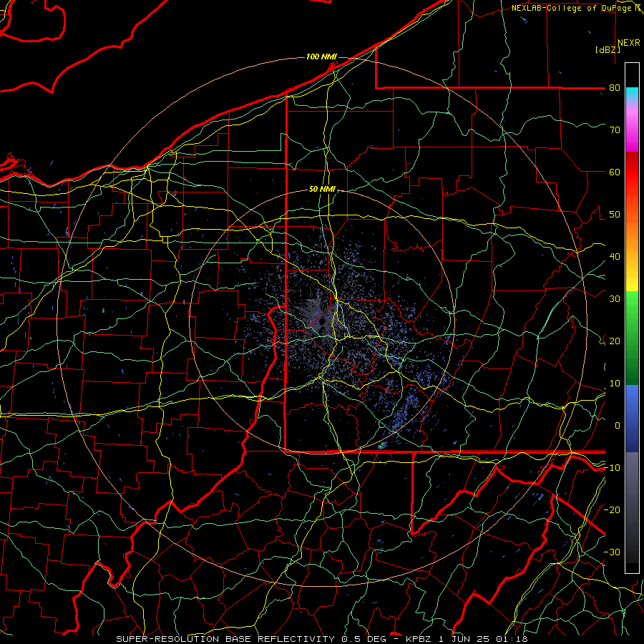Click the 0.5 DEG elevation text in the caption
This screenshot has height=644, width=644.
pos(364,639)
